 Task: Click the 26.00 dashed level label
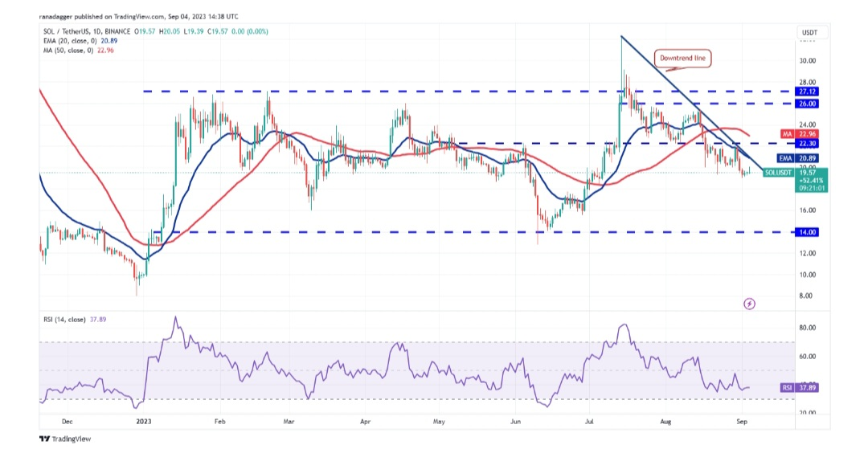(807, 104)
